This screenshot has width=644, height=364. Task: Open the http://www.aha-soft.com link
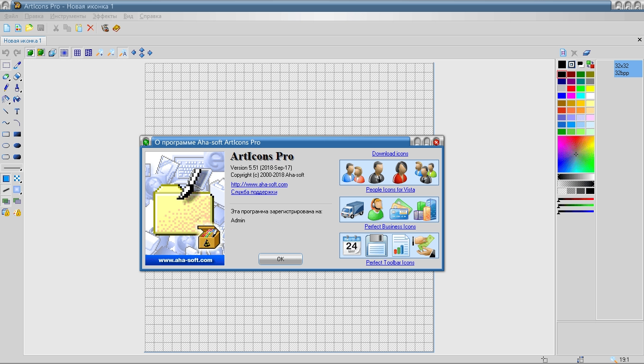tap(259, 184)
